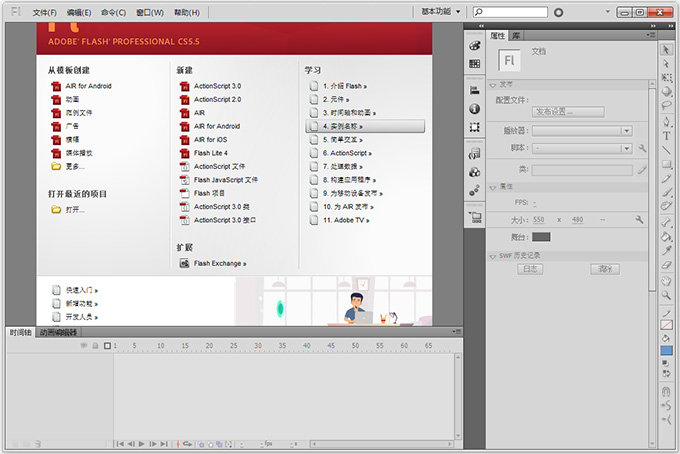Select the Selection arrow tool
This screenshot has height=454, width=680.
tap(666, 50)
